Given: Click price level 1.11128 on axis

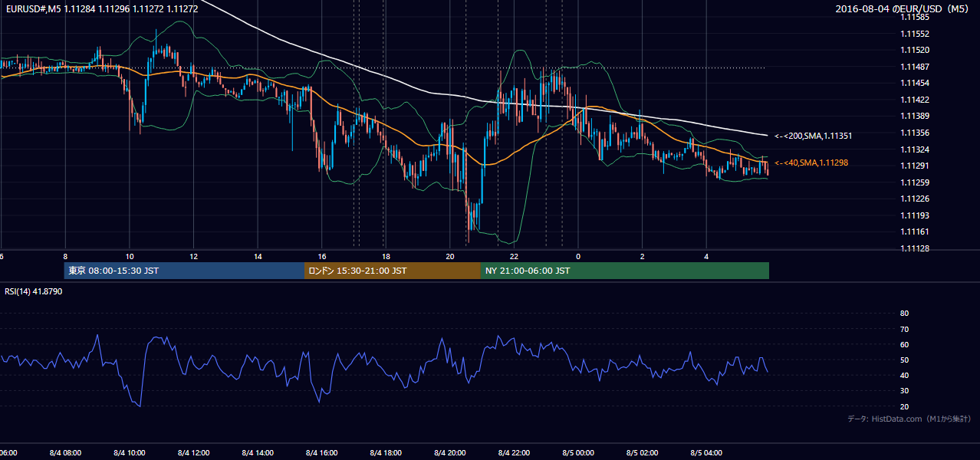Looking at the screenshot, I should (914, 248).
